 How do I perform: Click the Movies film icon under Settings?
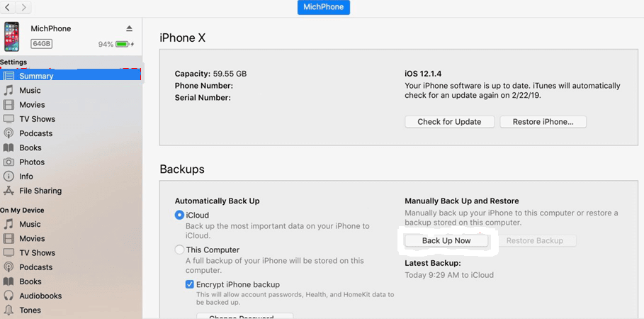pyautogui.click(x=9, y=105)
